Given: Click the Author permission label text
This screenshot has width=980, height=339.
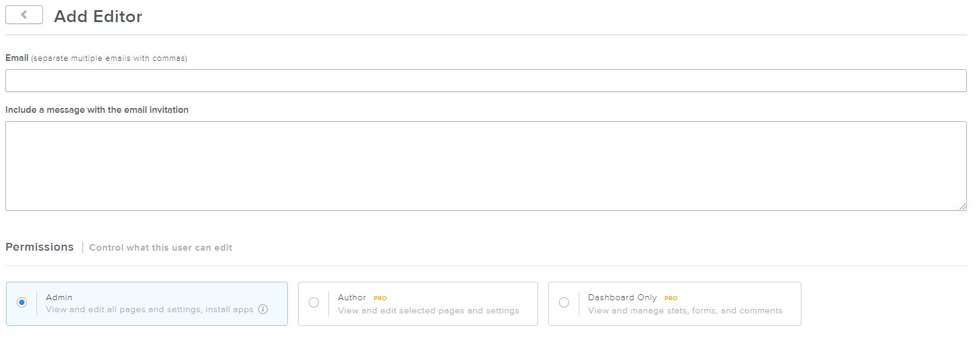Looking at the screenshot, I should point(352,297).
